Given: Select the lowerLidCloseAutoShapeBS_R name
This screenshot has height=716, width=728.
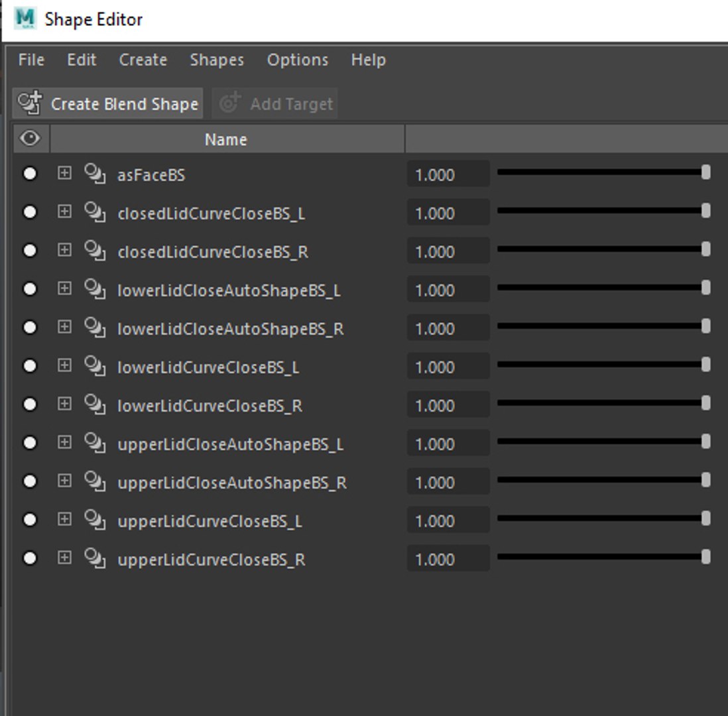Looking at the screenshot, I should [x=230, y=329].
